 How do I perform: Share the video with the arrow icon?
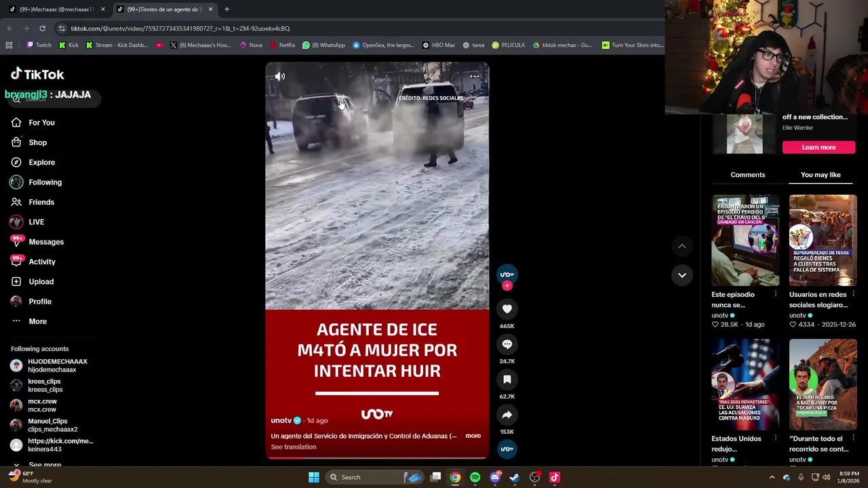pyautogui.click(x=507, y=415)
